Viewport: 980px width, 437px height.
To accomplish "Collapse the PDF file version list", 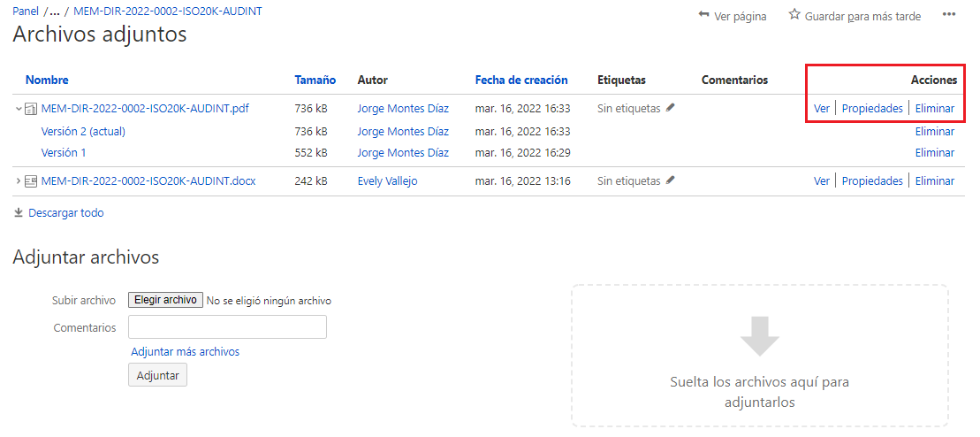I will (x=19, y=109).
